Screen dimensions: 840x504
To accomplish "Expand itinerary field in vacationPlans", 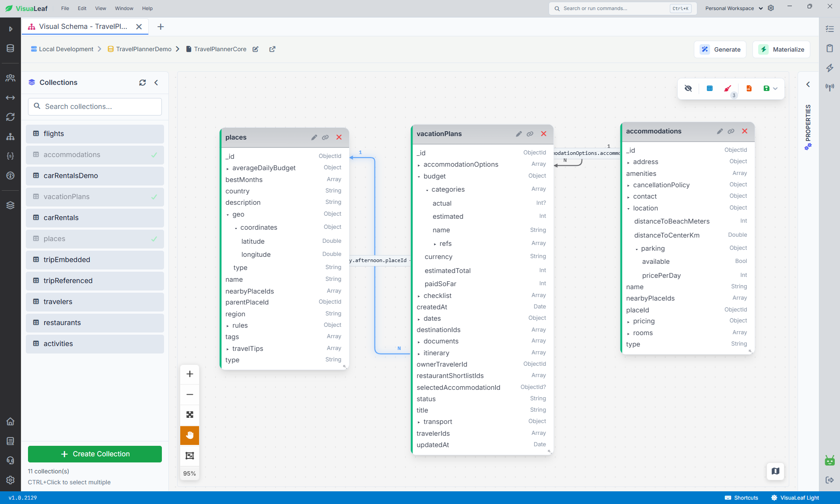I will coord(419,353).
